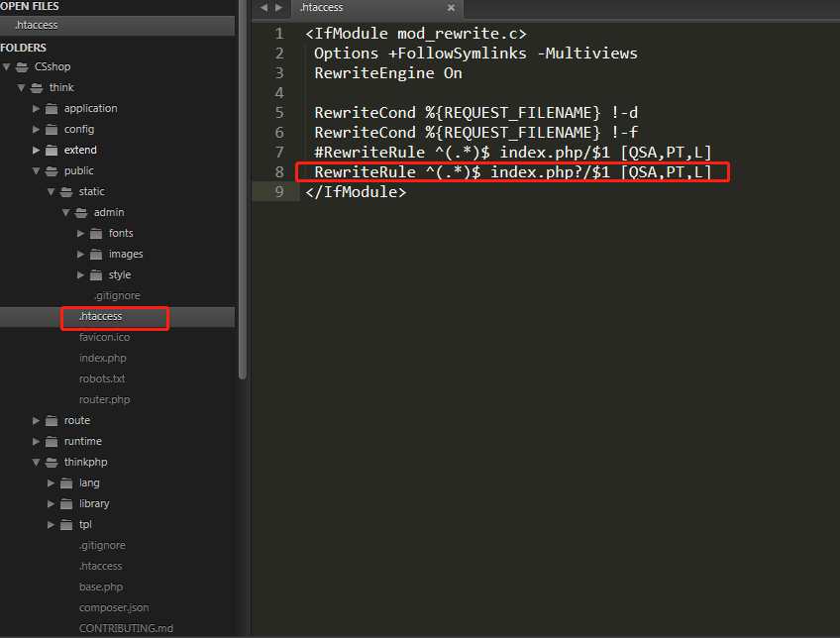The image size is (840, 638).
Task: Click the tpl folder icon
Action: [66, 525]
